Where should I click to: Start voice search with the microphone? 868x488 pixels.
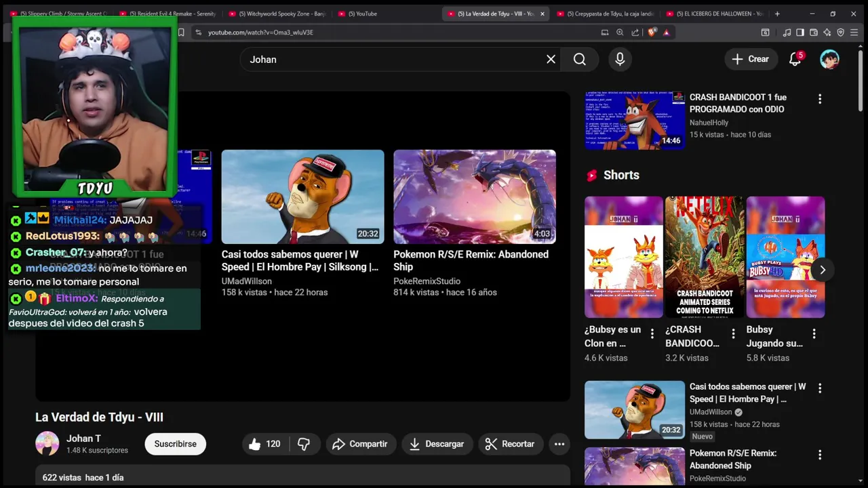pos(620,60)
